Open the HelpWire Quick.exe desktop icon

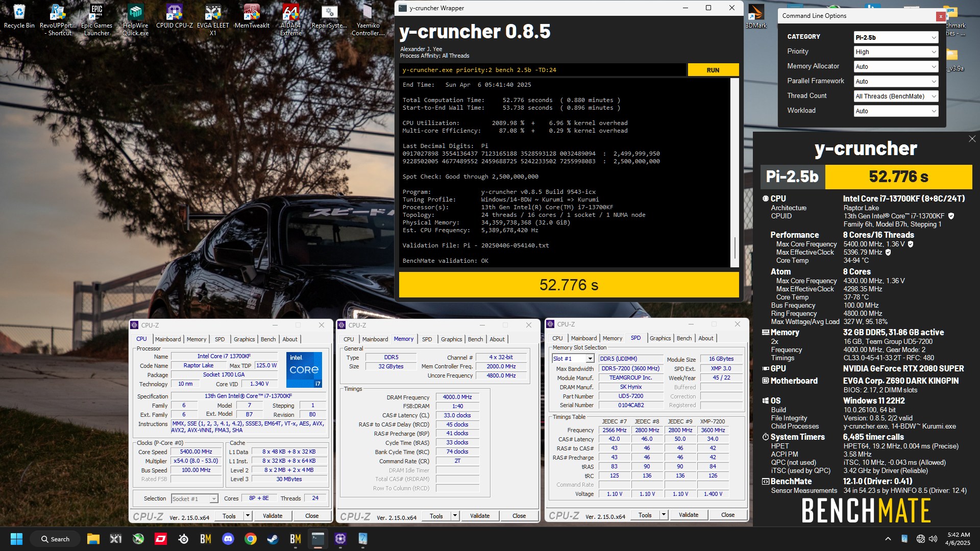(135, 20)
